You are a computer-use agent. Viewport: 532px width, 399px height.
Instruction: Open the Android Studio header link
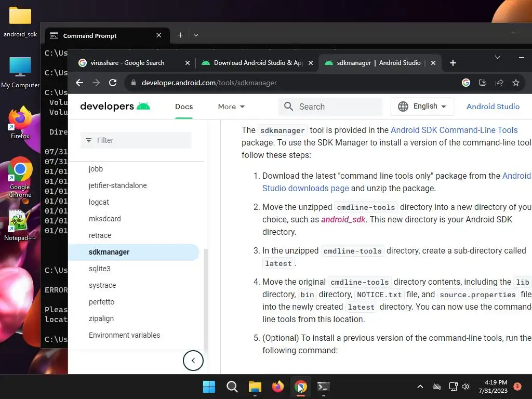tap(493, 107)
